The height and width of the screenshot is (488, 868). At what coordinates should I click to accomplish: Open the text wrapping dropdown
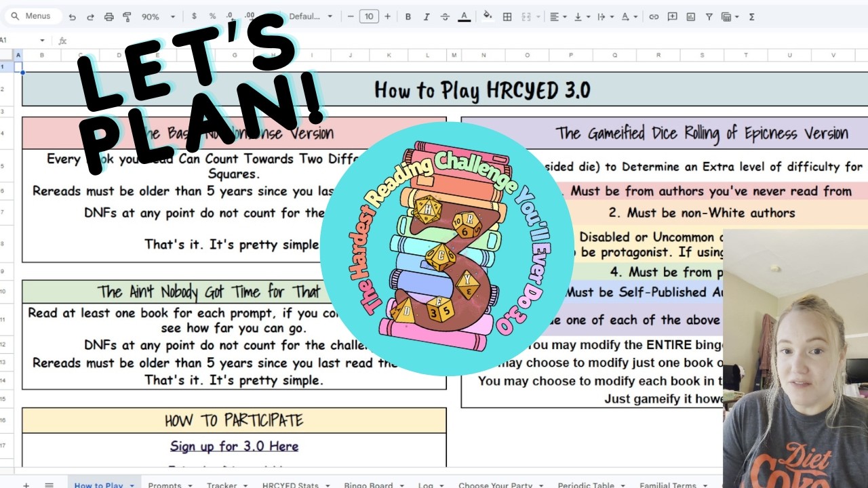tap(605, 16)
